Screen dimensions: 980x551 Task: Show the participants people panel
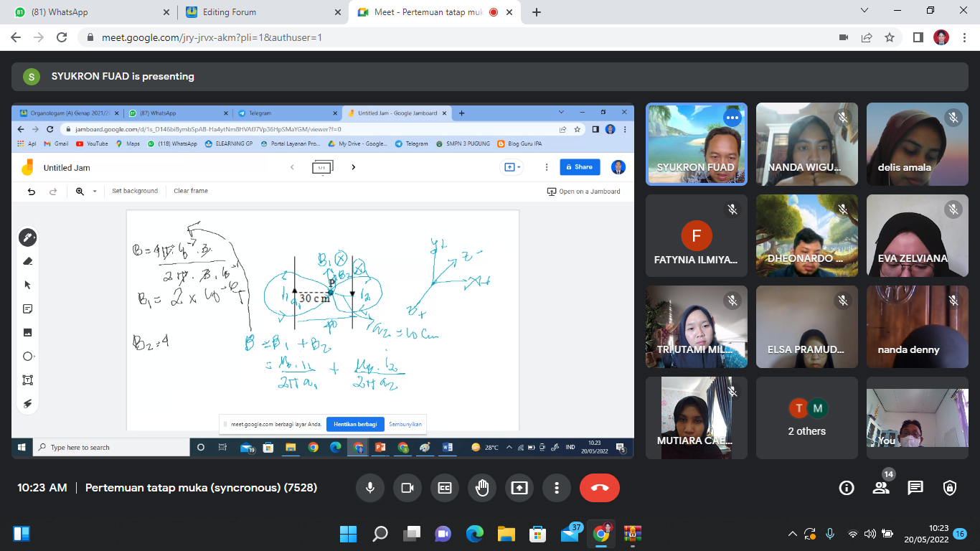coord(881,488)
